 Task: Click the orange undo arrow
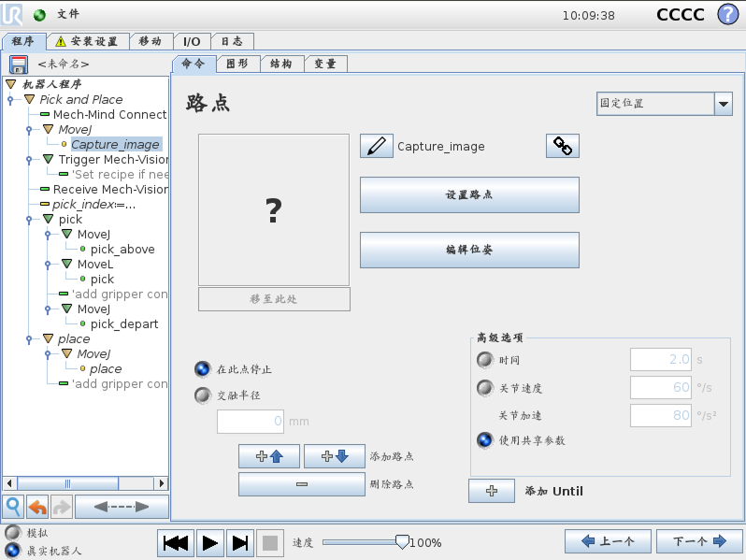[x=37, y=507]
